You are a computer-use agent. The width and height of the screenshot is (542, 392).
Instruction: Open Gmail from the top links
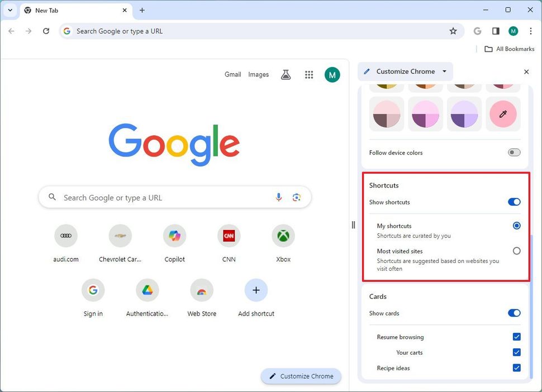[x=232, y=74]
